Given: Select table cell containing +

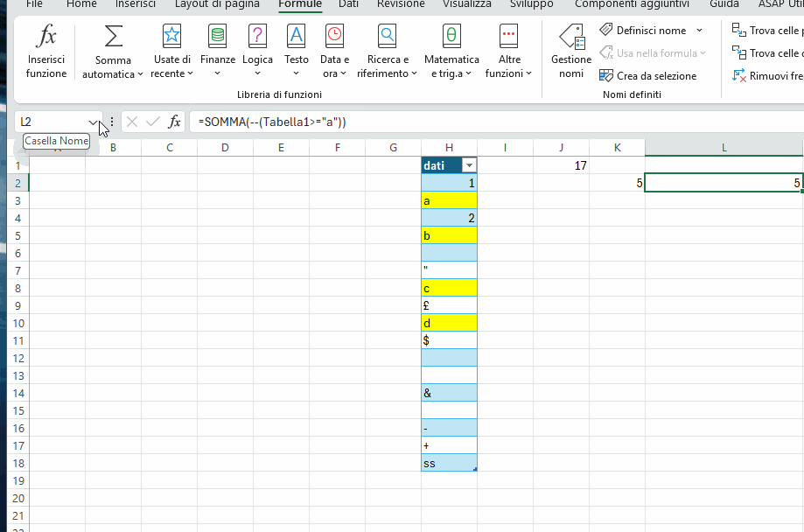Looking at the screenshot, I should coord(449,446).
